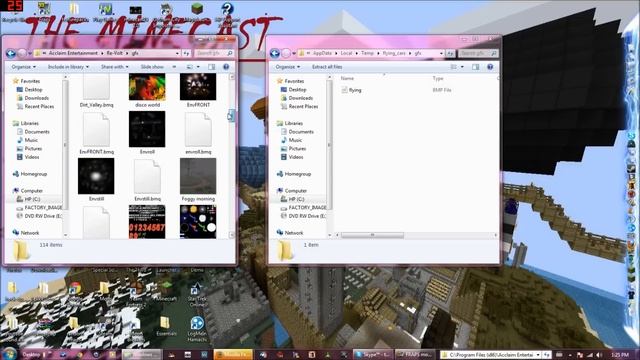Click the Windows Start orb
640x360 pixels.
(x=9, y=354)
